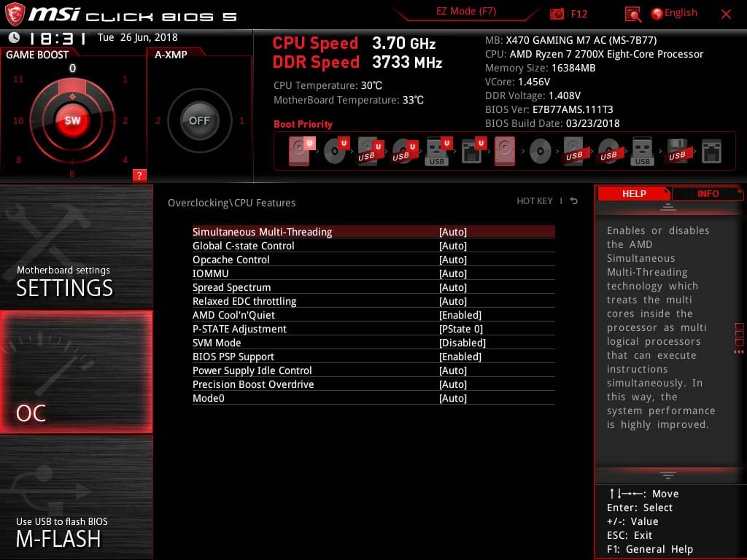Open the OC overclocking section

76,372
